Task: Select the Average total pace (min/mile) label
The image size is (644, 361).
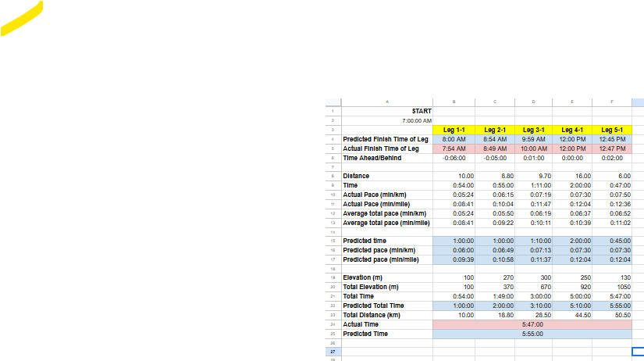Action: point(386,223)
